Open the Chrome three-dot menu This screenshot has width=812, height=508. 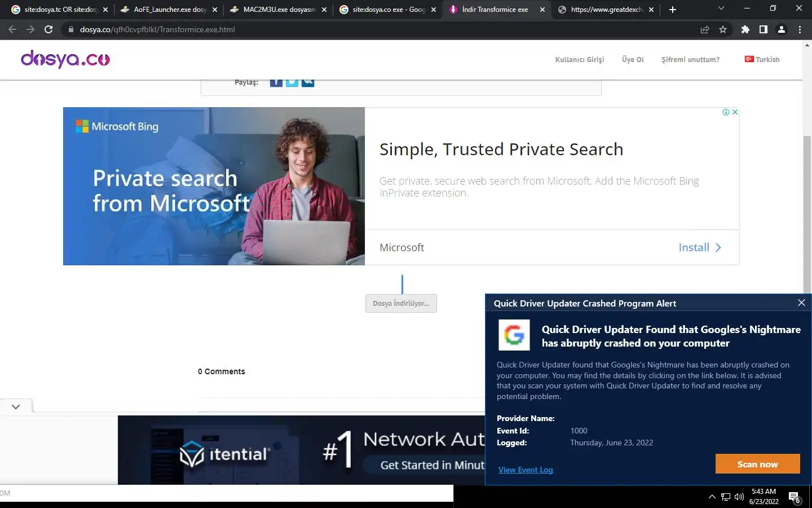click(x=800, y=29)
